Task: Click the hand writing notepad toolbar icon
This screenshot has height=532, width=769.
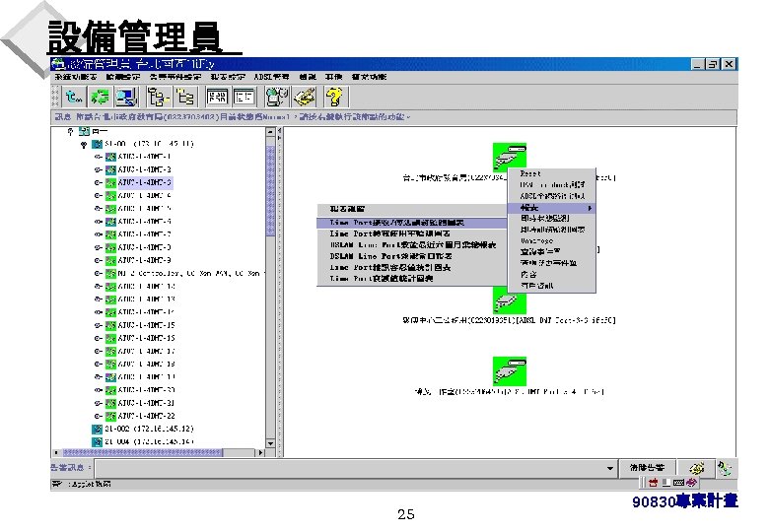Action: click(305, 97)
